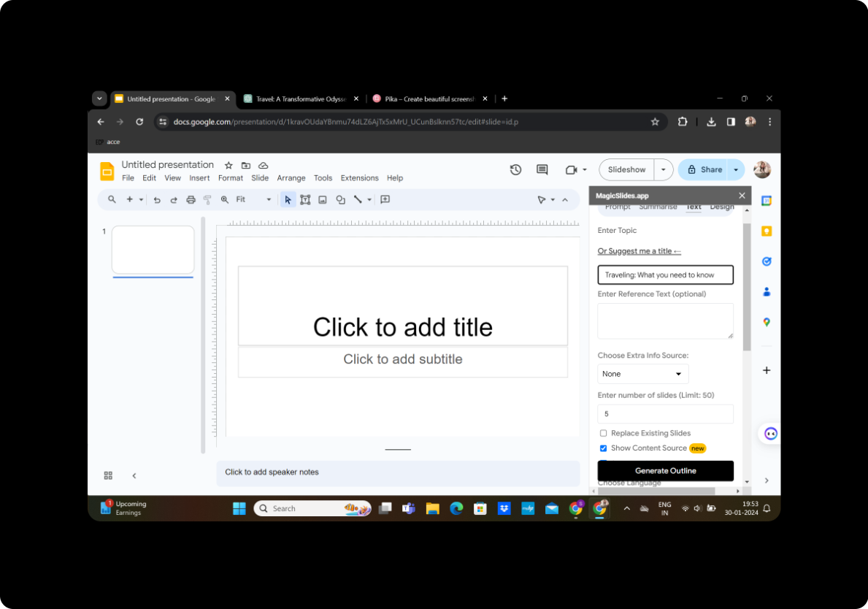Hide the menus with up chevron
The width and height of the screenshot is (868, 609).
[x=565, y=200]
